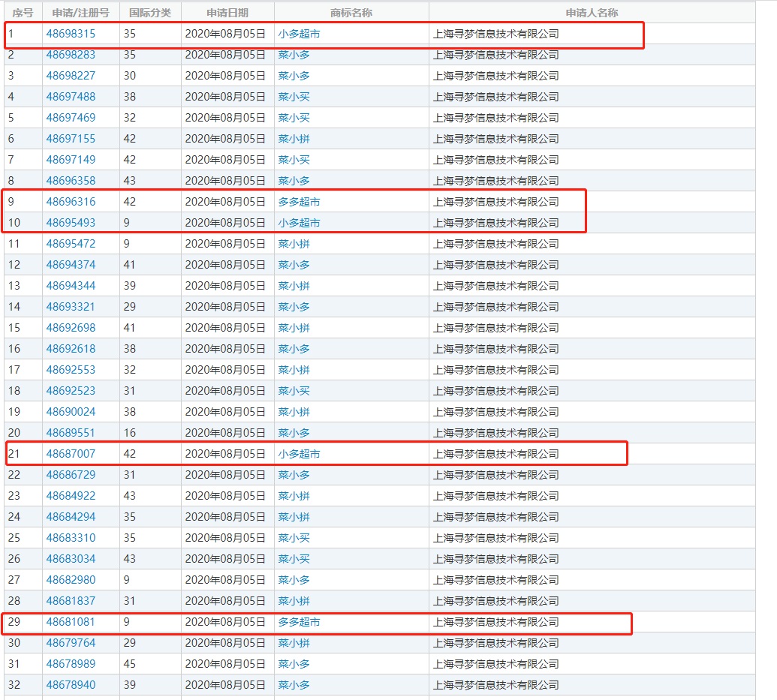Open application number 48698227

pyautogui.click(x=71, y=76)
